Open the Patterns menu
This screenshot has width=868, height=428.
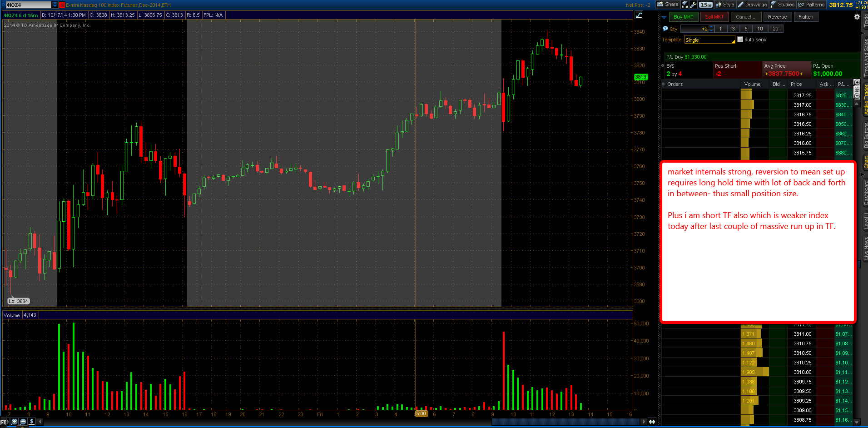coord(812,5)
